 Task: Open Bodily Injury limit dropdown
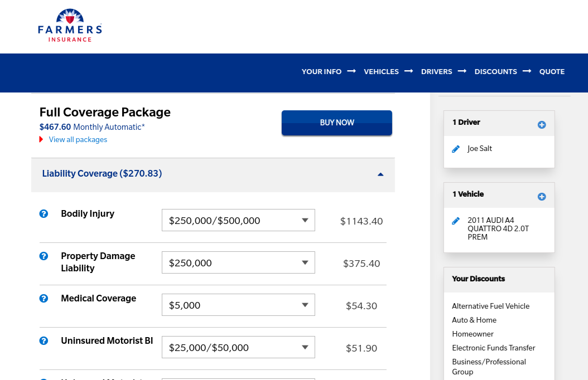(x=238, y=220)
